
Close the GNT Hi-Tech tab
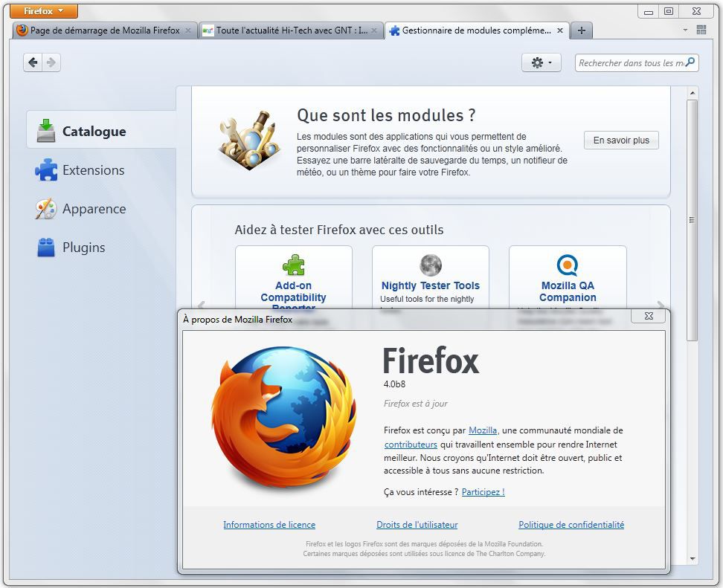374,30
